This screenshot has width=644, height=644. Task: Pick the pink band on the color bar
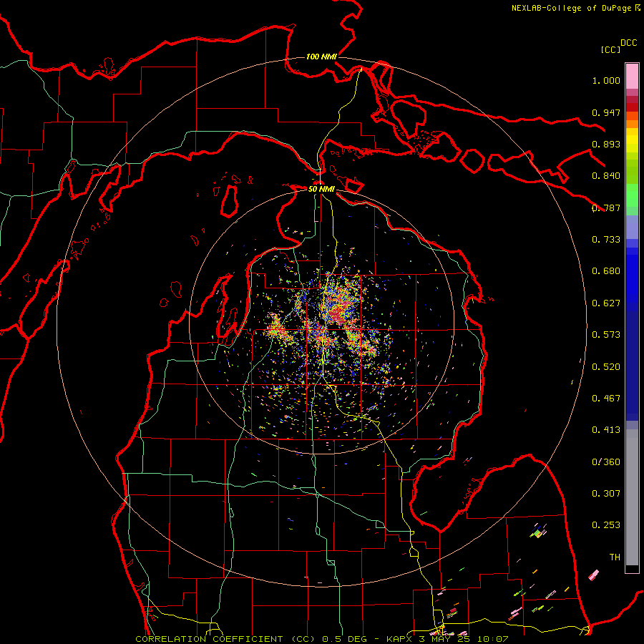coord(632,76)
